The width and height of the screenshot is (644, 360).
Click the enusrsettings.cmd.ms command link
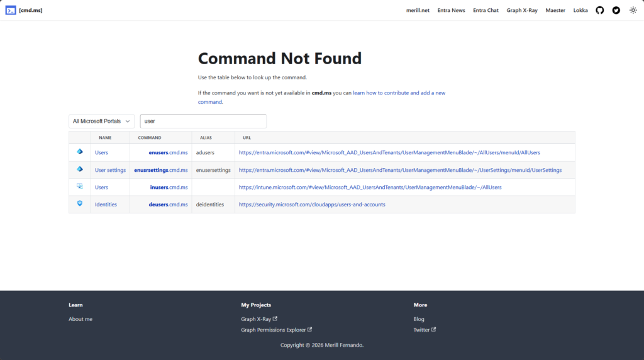point(160,170)
